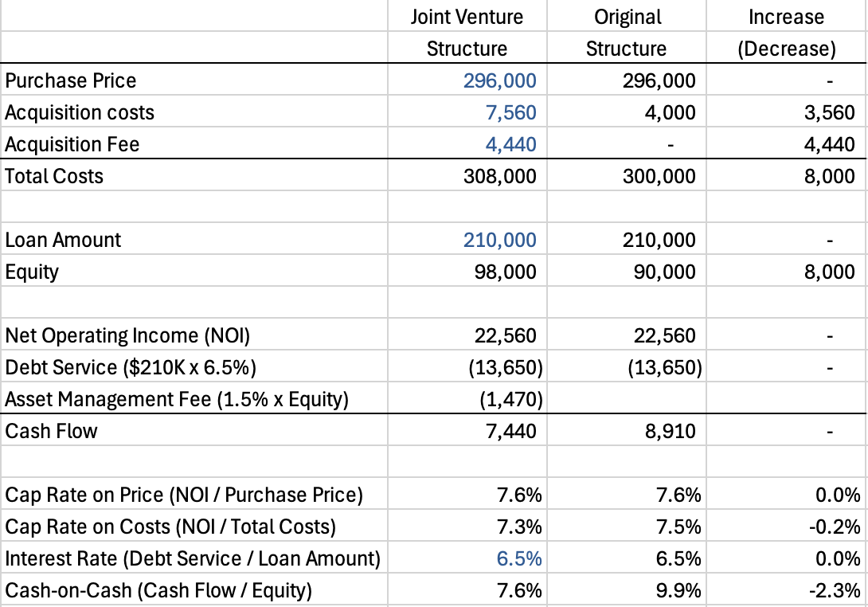Click the 7.5% cap rate cell

pyautogui.click(x=678, y=527)
